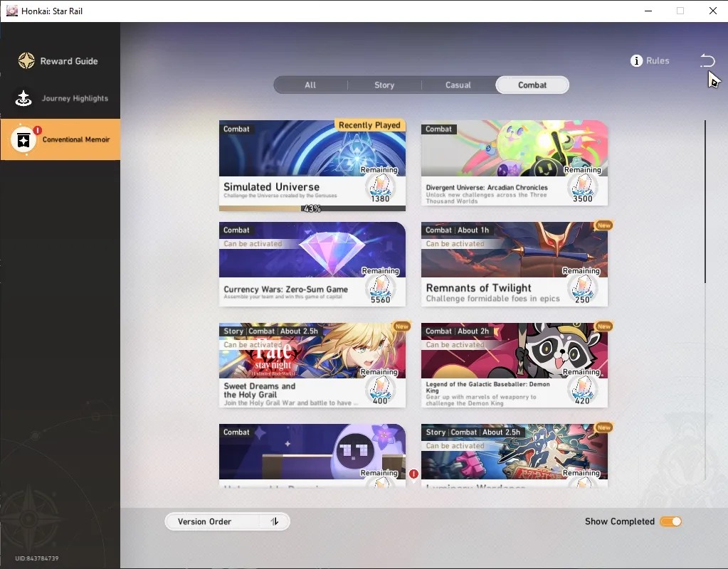Click the Show Completed label
Viewport: 728px width, 569px height.
point(619,521)
